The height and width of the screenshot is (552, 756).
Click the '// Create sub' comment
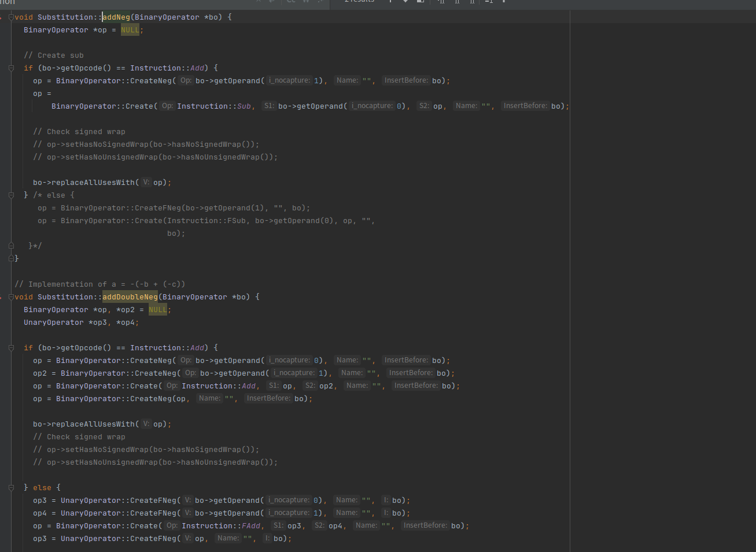(x=54, y=55)
